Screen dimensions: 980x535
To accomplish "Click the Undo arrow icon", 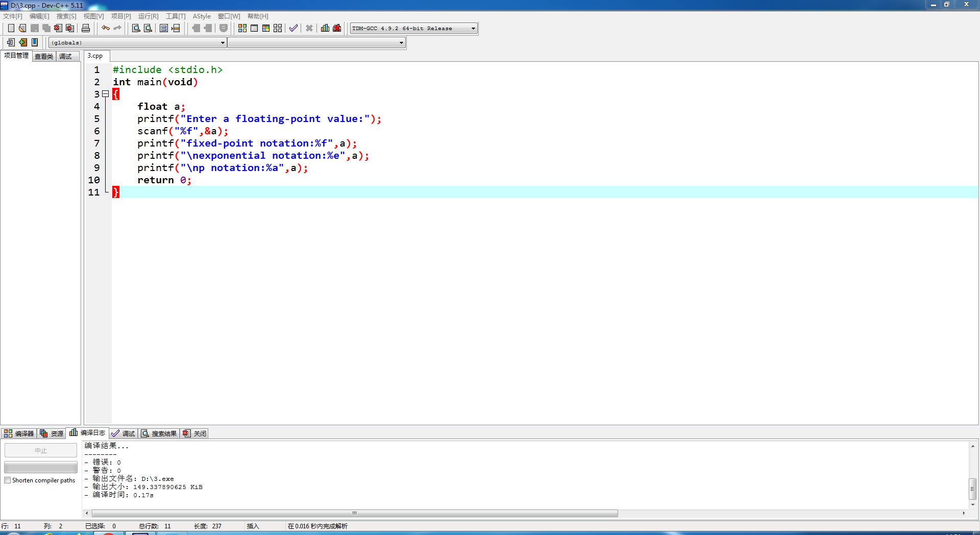I will coord(105,28).
